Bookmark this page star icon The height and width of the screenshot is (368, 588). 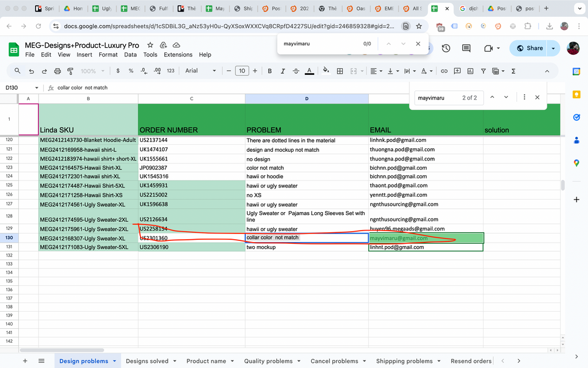pos(419,26)
